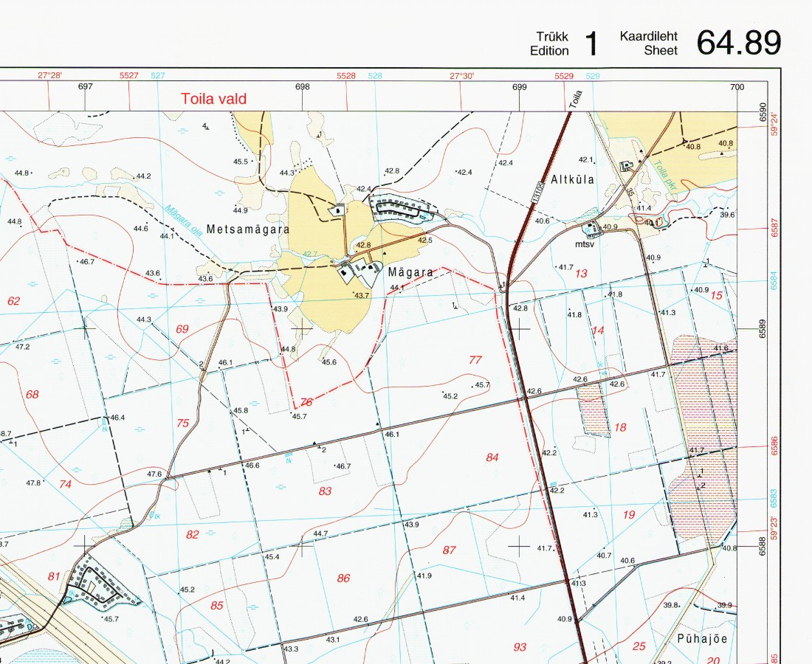The image size is (812, 664).
Task: Click red margin value '6586'
Action: pyautogui.click(x=774, y=446)
